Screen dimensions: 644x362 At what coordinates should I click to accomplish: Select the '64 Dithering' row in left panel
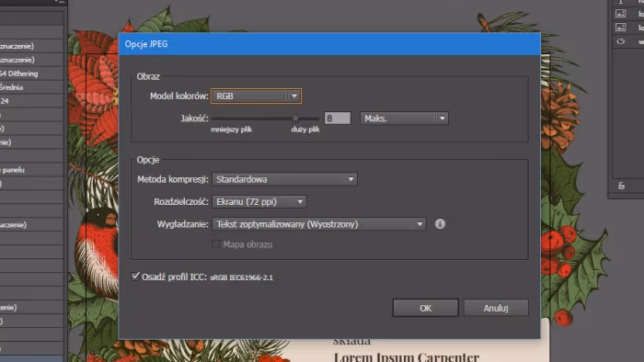point(31,74)
